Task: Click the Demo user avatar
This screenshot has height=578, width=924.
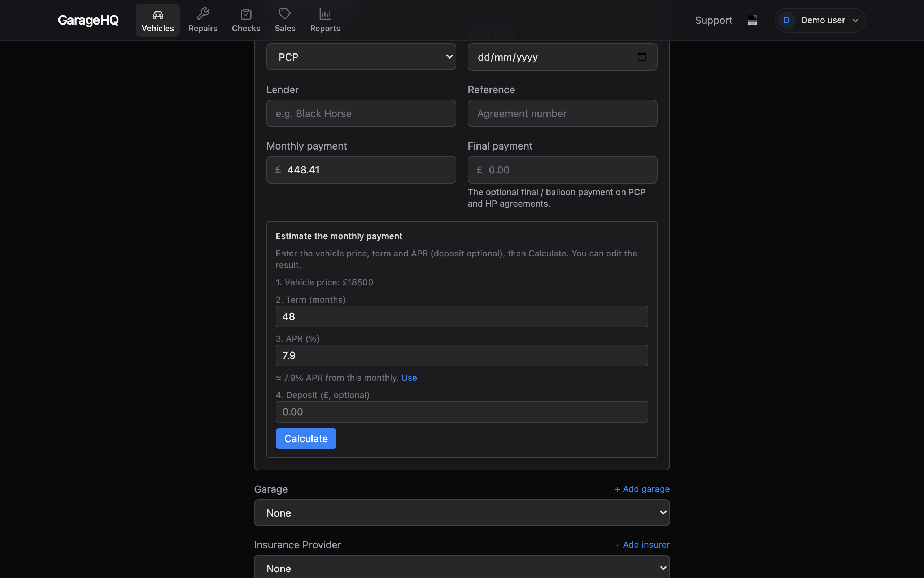Action: coord(786,20)
